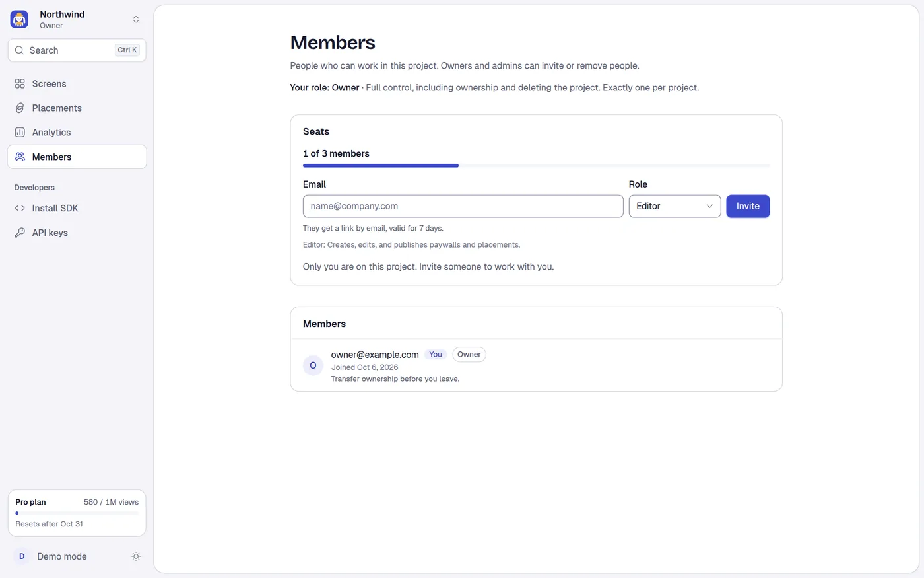Click the Demo mode label
The image size is (924, 578).
[x=62, y=556]
